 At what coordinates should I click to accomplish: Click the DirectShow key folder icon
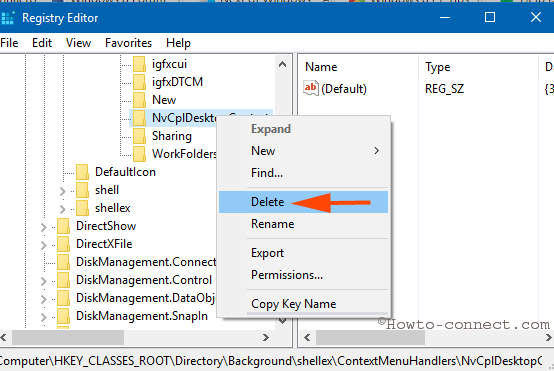[x=64, y=226]
